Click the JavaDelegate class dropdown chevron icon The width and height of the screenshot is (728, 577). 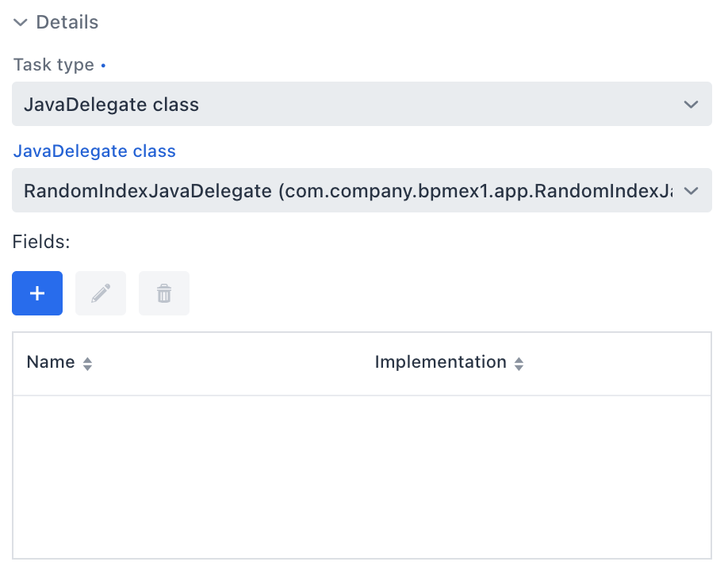coord(691,190)
